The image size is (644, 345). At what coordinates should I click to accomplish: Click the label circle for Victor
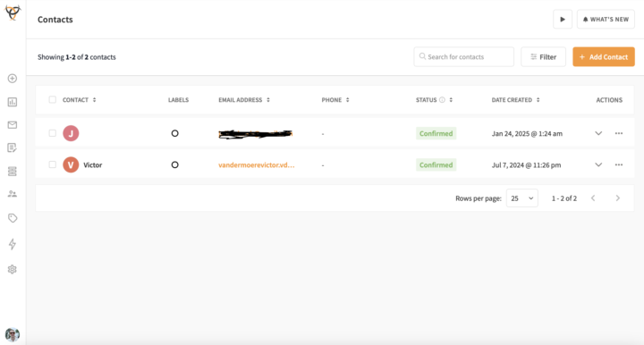(x=175, y=165)
